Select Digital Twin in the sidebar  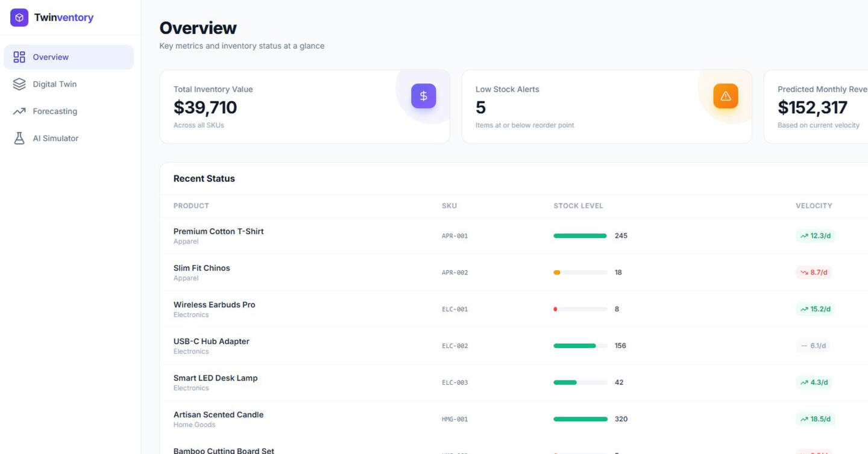54,84
